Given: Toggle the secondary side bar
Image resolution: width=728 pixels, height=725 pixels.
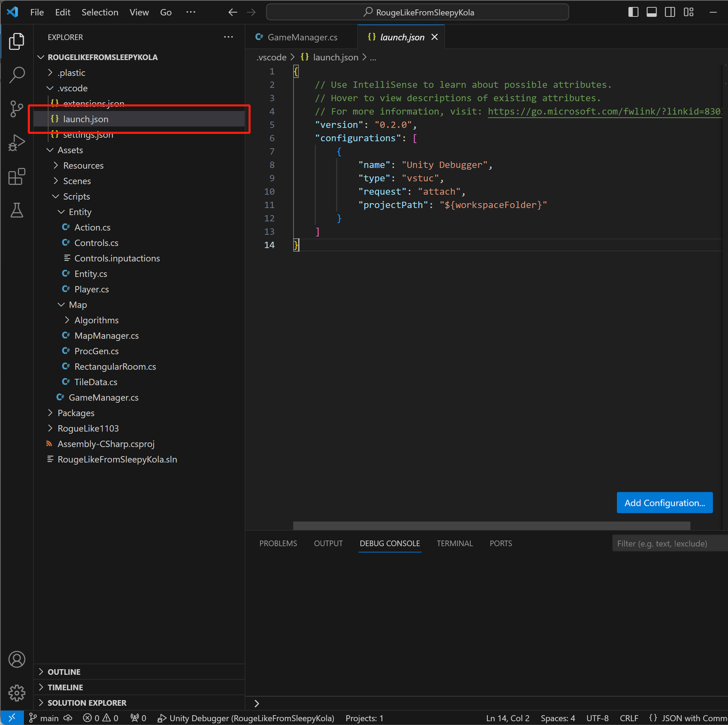Looking at the screenshot, I should (670, 12).
